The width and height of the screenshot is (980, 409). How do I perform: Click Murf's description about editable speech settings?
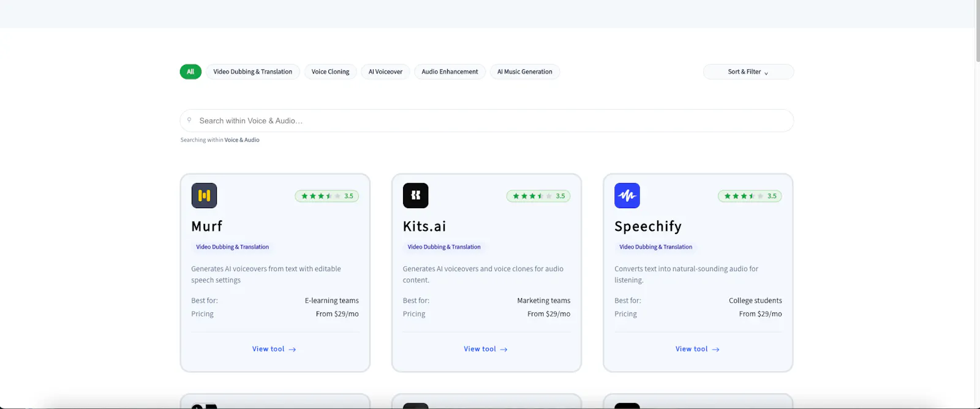266,274
